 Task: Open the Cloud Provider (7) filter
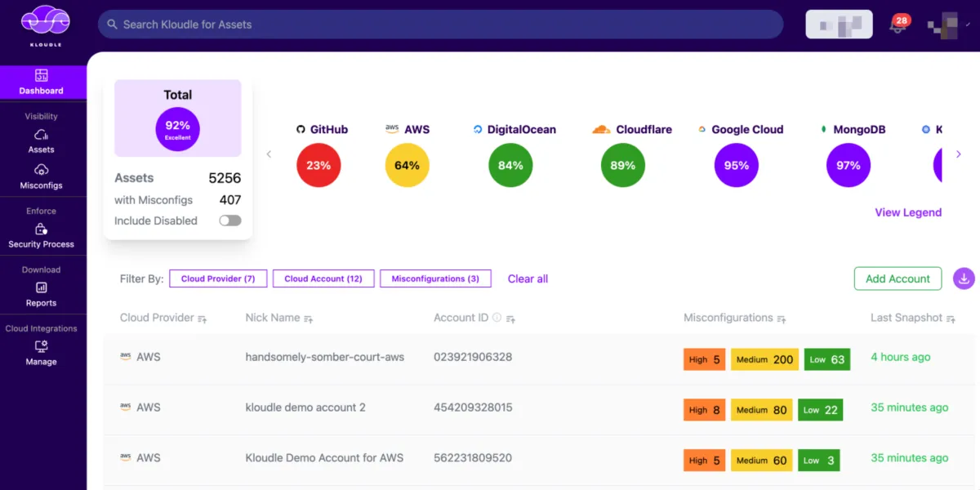(218, 278)
